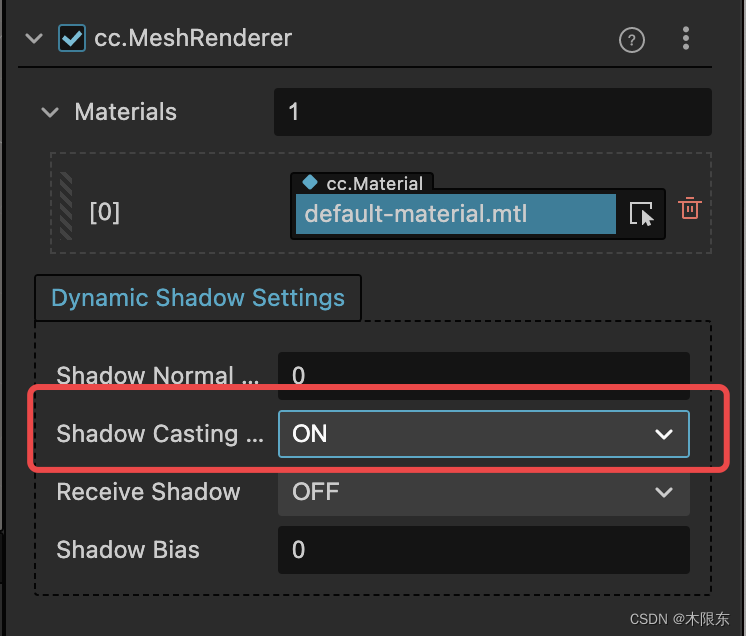746x636 pixels.
Task: Collapse the Materials array list
Action: click(50, 113)
